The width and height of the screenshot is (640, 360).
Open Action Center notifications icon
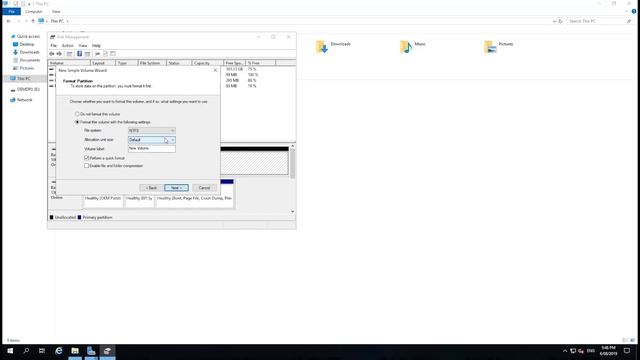(627, 351)
